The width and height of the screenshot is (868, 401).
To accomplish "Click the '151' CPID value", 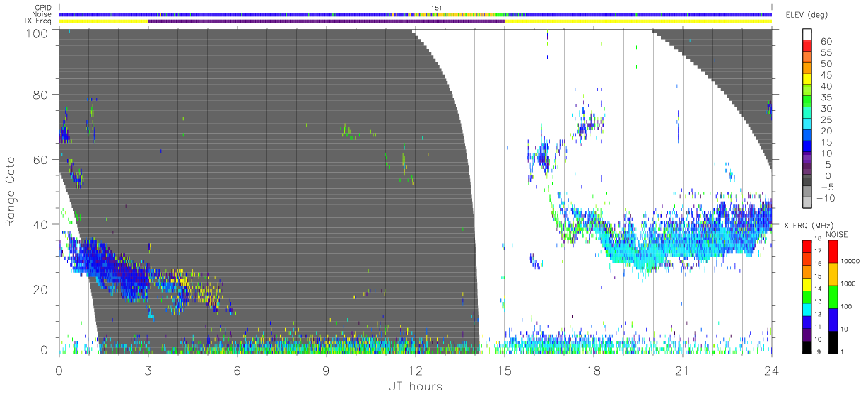I will 437,8.
